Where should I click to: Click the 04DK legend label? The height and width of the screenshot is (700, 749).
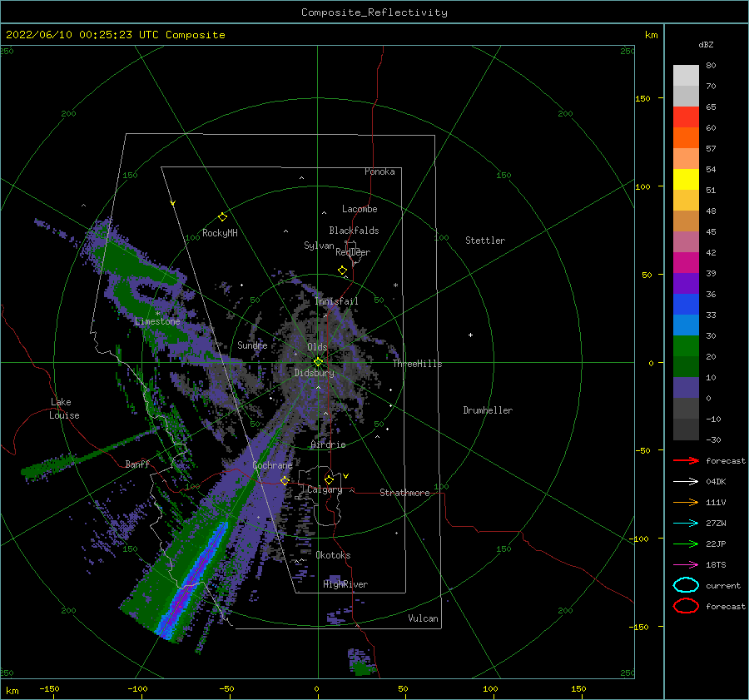(x=716, y=481)
